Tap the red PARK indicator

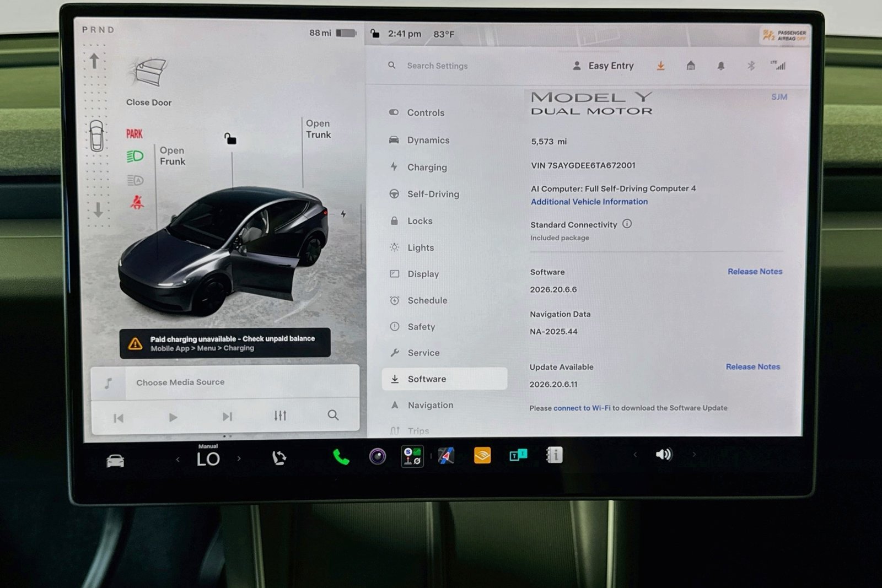pos(135,133)
